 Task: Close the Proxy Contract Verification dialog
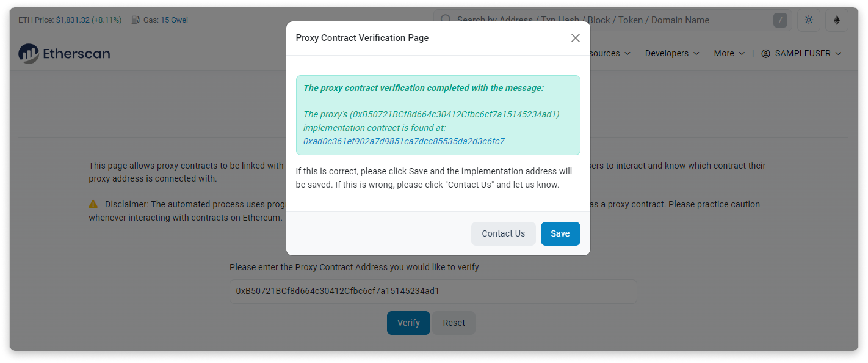(x=575, y=38)
